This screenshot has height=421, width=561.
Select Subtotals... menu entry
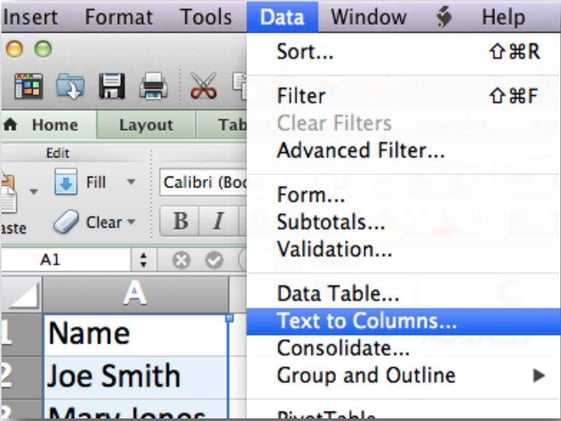click(x=404, y=222)
